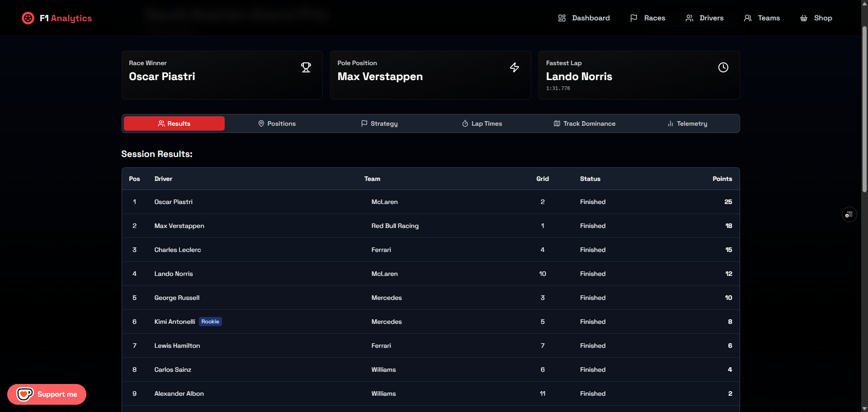Click Williams team cell in Carlos Sainz row
The image size is (868, 412).
point(383,369)
